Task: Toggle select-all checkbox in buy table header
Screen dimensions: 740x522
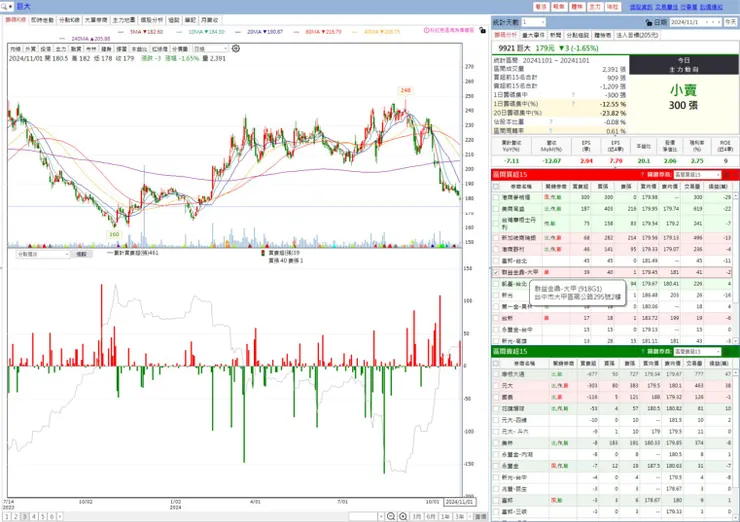Action: pos(496,186)
